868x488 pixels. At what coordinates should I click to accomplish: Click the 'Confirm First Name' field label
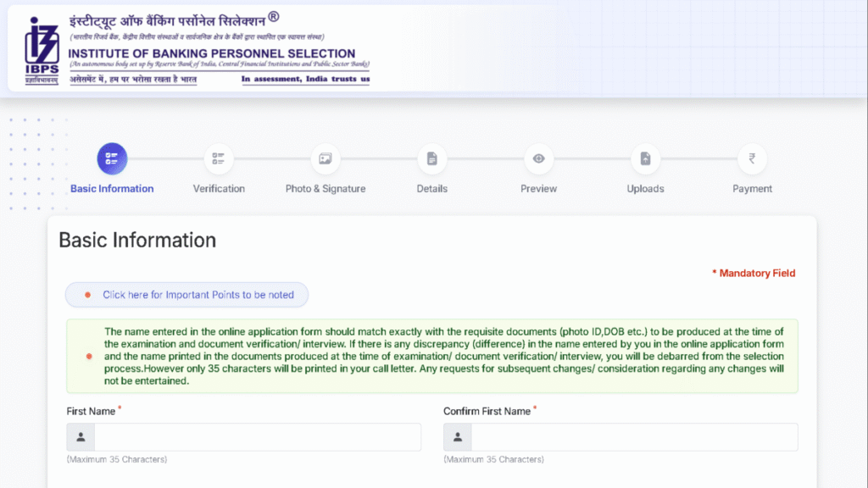coord(487,412)
